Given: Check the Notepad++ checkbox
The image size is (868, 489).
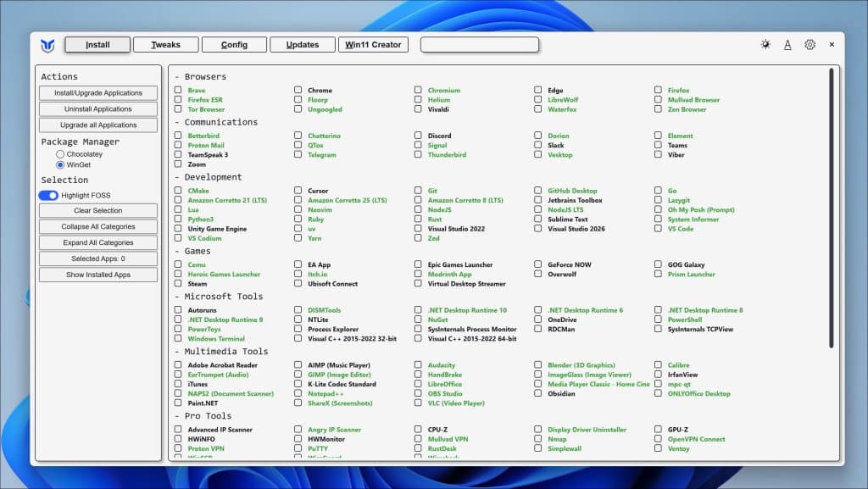Looking at the screenshot, I should [298, 393].
